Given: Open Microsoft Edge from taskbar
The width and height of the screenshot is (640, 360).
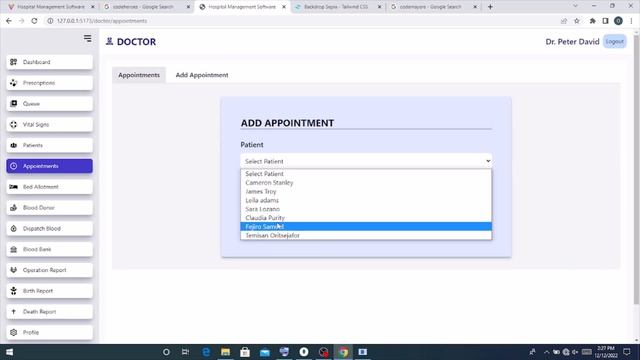Looking at the screenshot, I should (x=206, y=352).
